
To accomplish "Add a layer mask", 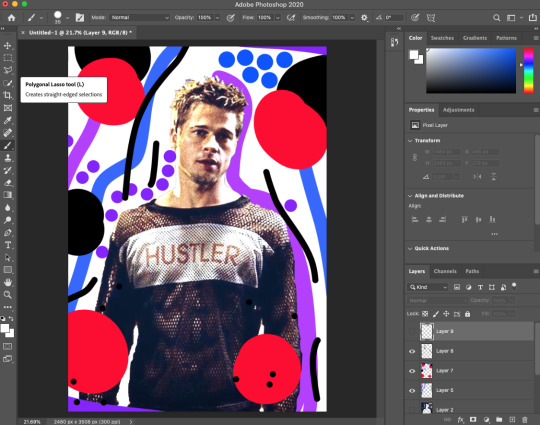I will pyautogui.click(x=473, y=419).
